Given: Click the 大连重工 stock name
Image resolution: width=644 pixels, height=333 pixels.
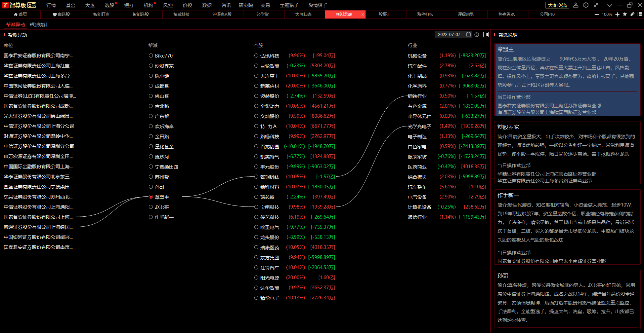Looking at the screenshot, I should click(x=269, y=76).
